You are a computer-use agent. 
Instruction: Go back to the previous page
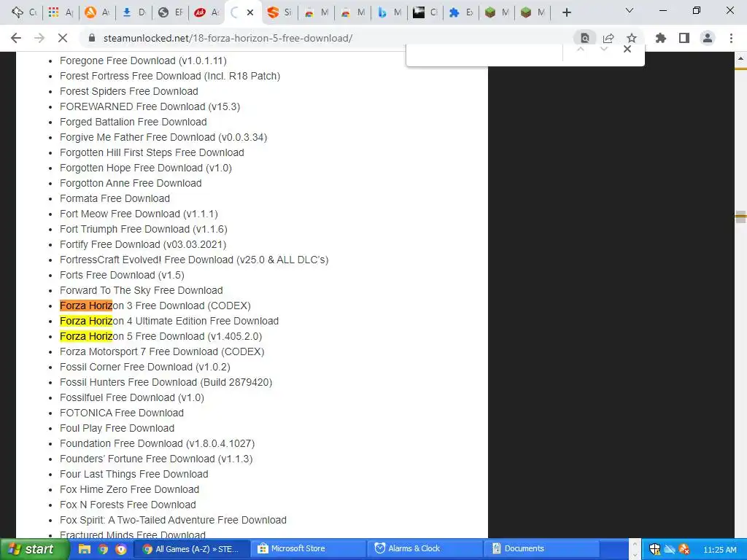[16, 38]
